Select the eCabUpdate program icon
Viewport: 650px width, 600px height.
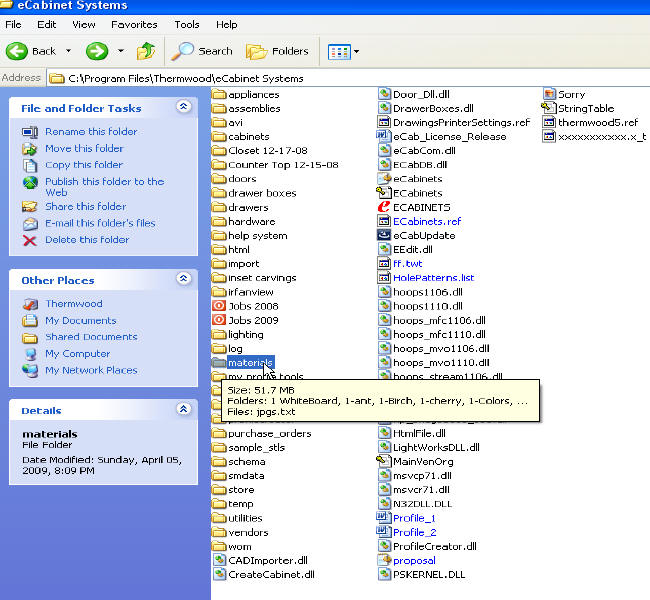coord(384,235)
